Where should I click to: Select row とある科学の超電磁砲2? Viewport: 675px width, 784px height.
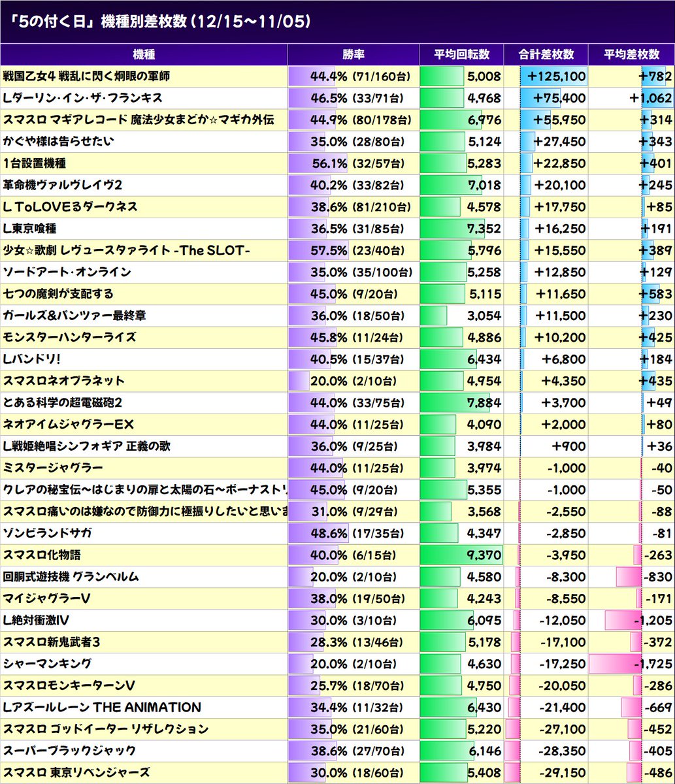coord(337,403)
